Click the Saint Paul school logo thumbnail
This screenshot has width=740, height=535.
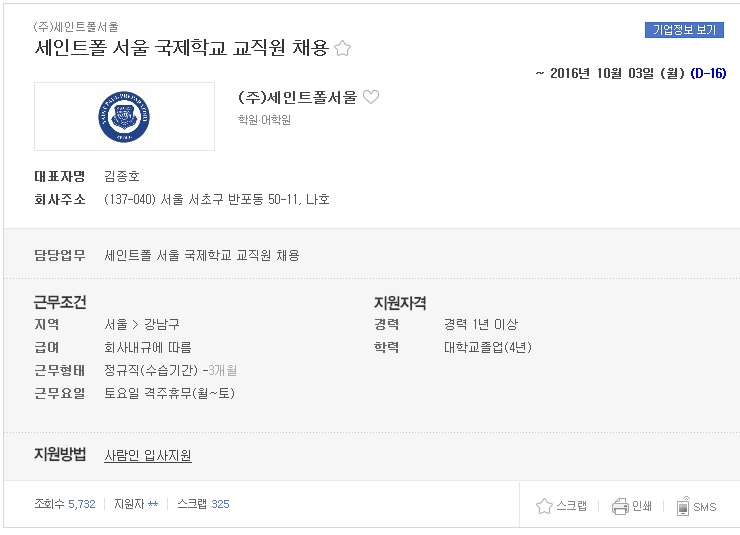[x=124, y=117]
